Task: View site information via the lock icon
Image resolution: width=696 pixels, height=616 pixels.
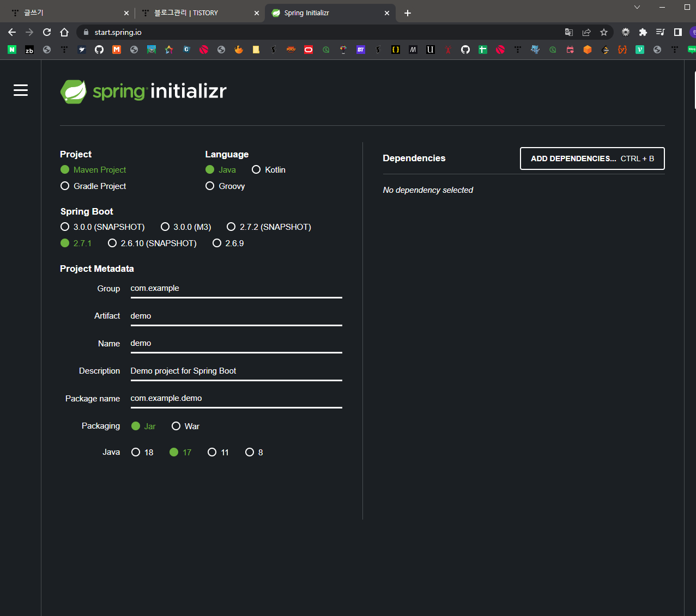Action: (x=86, y=32)
